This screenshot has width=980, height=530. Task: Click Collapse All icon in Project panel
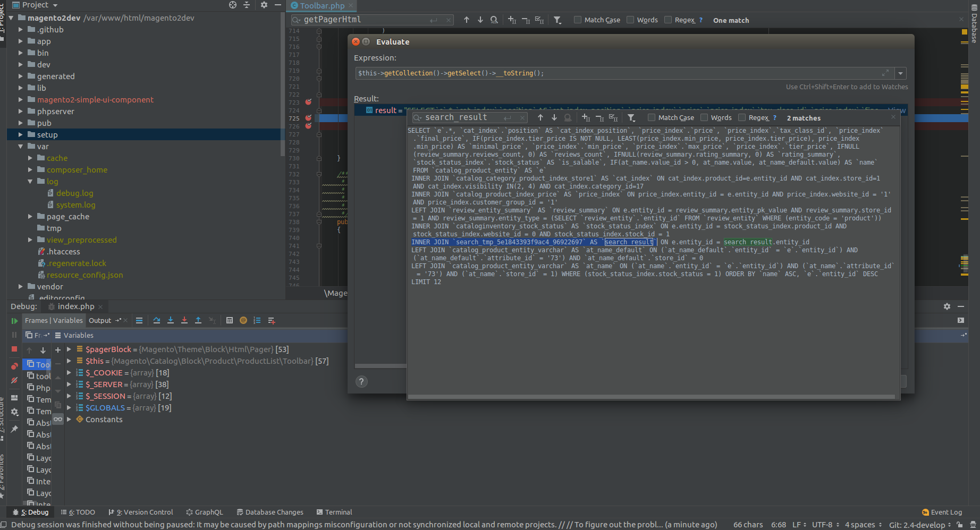click(x=247, y=5)
